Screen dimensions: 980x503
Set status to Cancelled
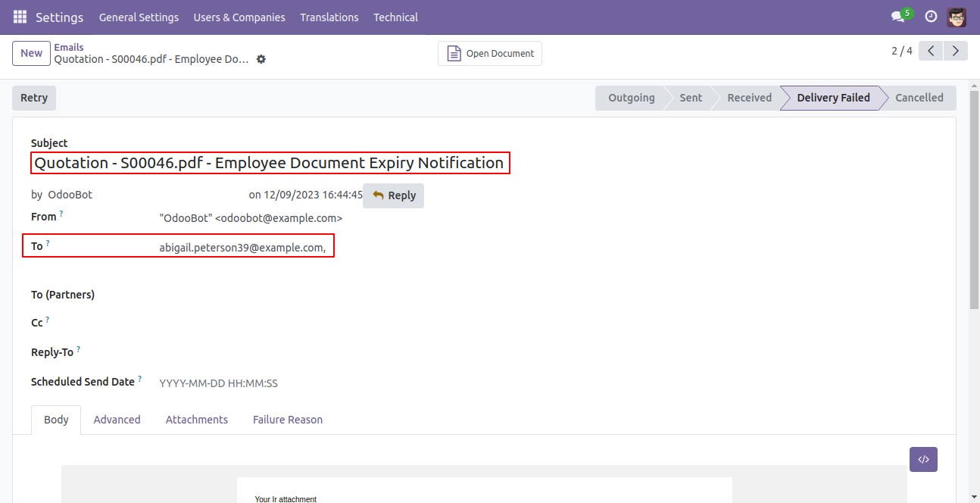point(919,98)
